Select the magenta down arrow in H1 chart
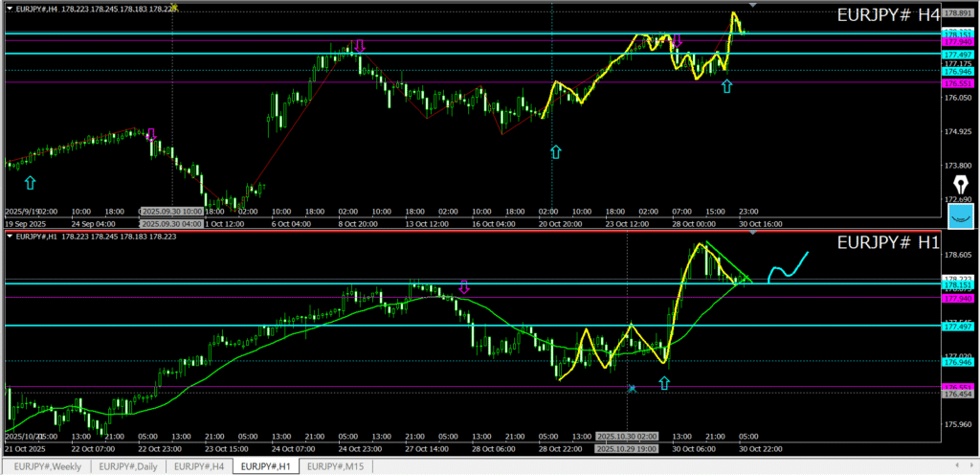The height and width of the screenshot is (475, 980). (464, 287)
